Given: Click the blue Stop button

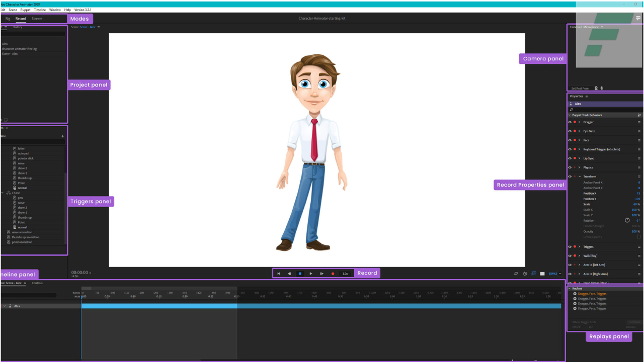Looking at the screenshot, I should coord(300,274).
